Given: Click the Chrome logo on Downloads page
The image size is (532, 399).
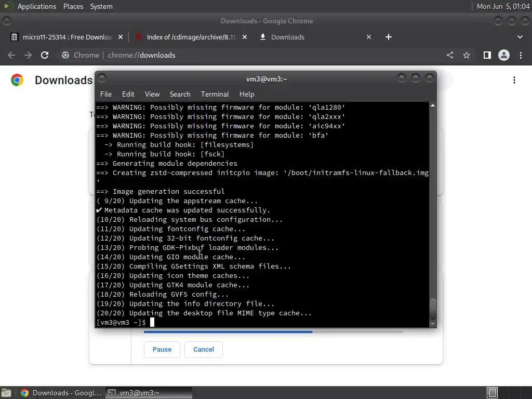Looking at the screenshot, I should coord(17,80).
